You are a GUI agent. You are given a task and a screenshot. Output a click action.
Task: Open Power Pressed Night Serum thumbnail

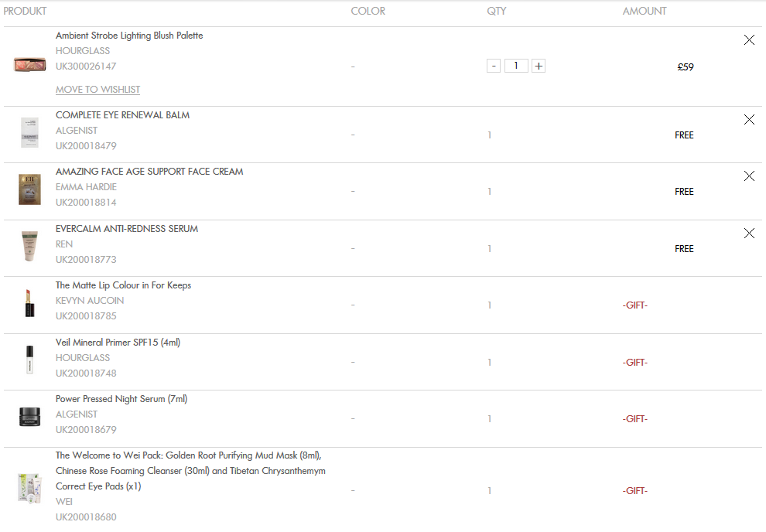[x=30, y=417]
